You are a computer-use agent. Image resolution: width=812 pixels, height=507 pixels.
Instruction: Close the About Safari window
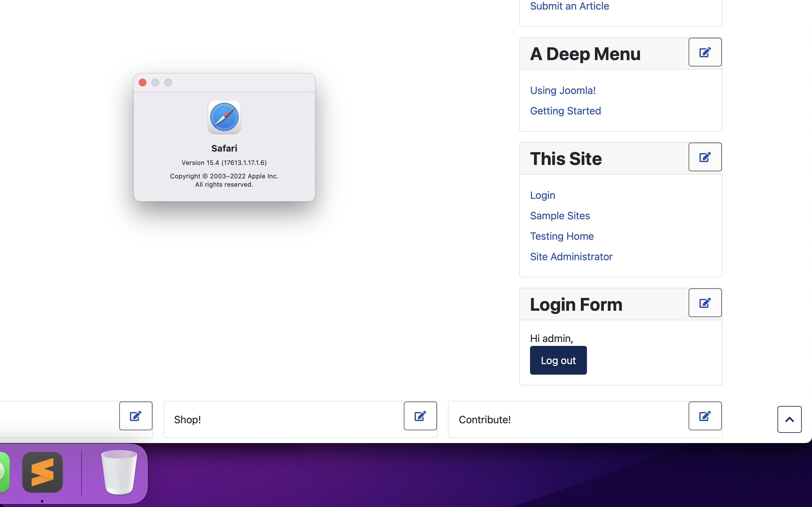(x=143, y=82)
